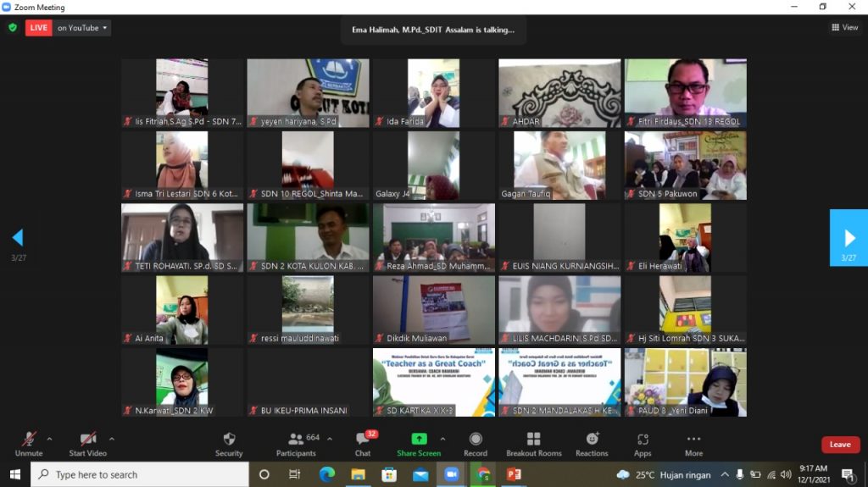Image resolution: width=868 pixels, height=487 pixels.
Task: Open the Apps panel
Action: [643, 443]
